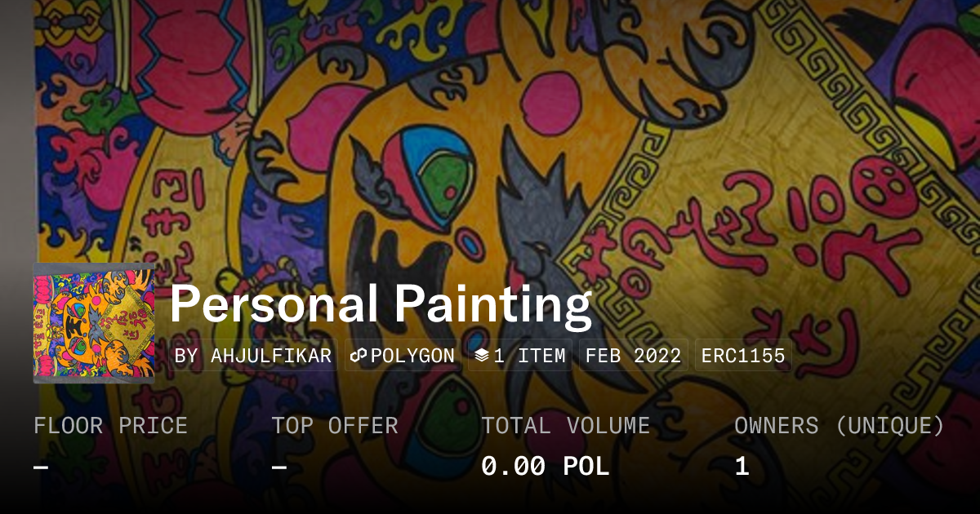Image resolution: width=980 pixels, height=514 pixels.
Task: Click the pink circle in the banner painting
Action: [550, 99]
